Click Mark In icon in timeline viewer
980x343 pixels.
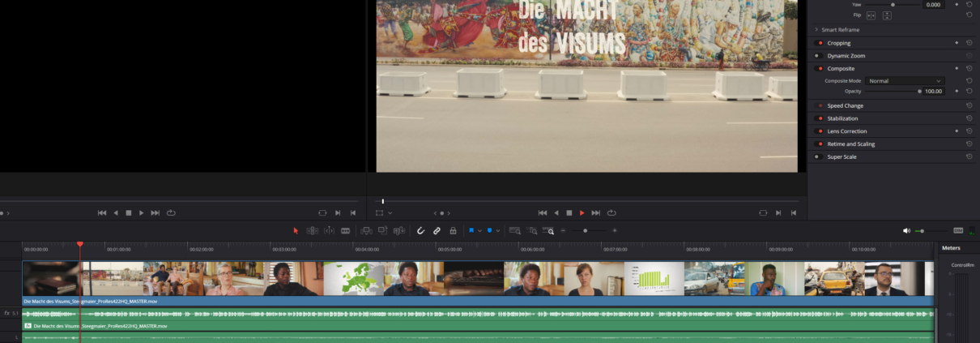pyautogui.click(x=778, y=212)
